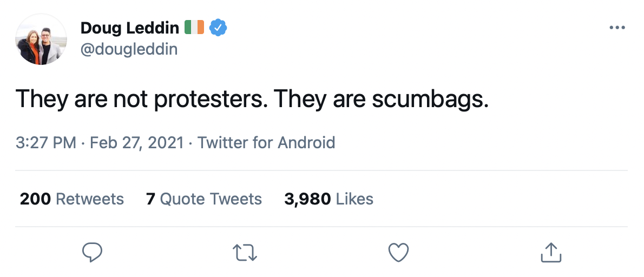This screenshot has width=644, height=277.
Task: Open Doug Leddin's profile photo
Action: click(x=41, y=39)
